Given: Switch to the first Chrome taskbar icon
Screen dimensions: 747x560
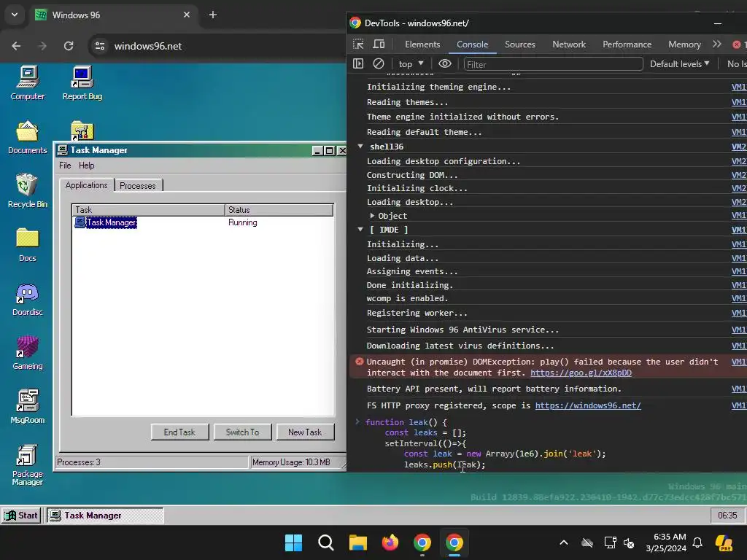Looking at the screenshot, I should [422, 542].
